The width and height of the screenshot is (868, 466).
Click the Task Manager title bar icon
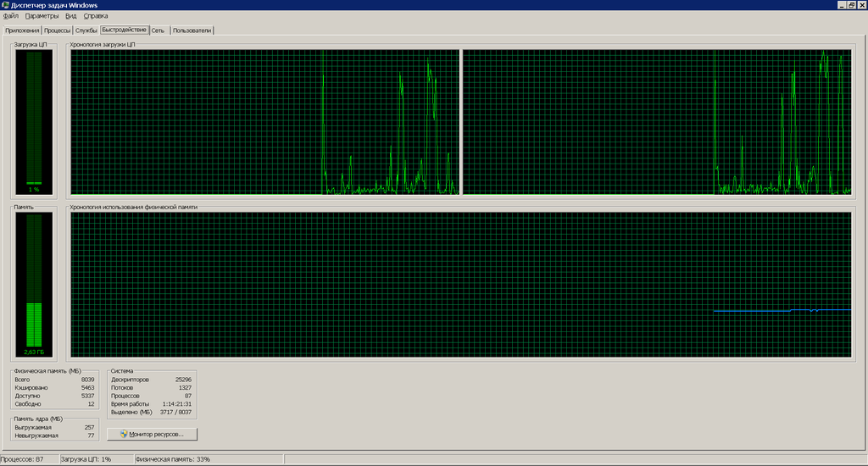6,5
